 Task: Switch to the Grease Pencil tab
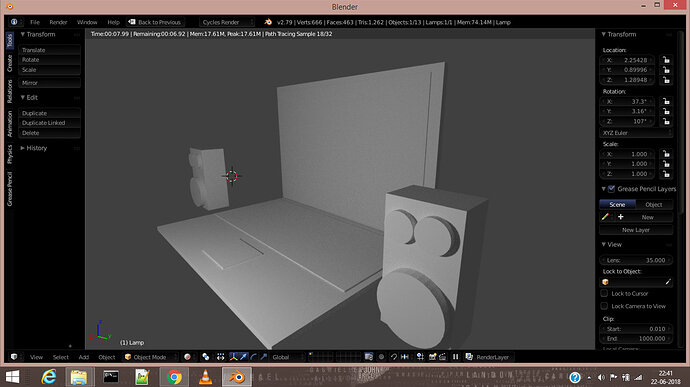coord(10,189)
